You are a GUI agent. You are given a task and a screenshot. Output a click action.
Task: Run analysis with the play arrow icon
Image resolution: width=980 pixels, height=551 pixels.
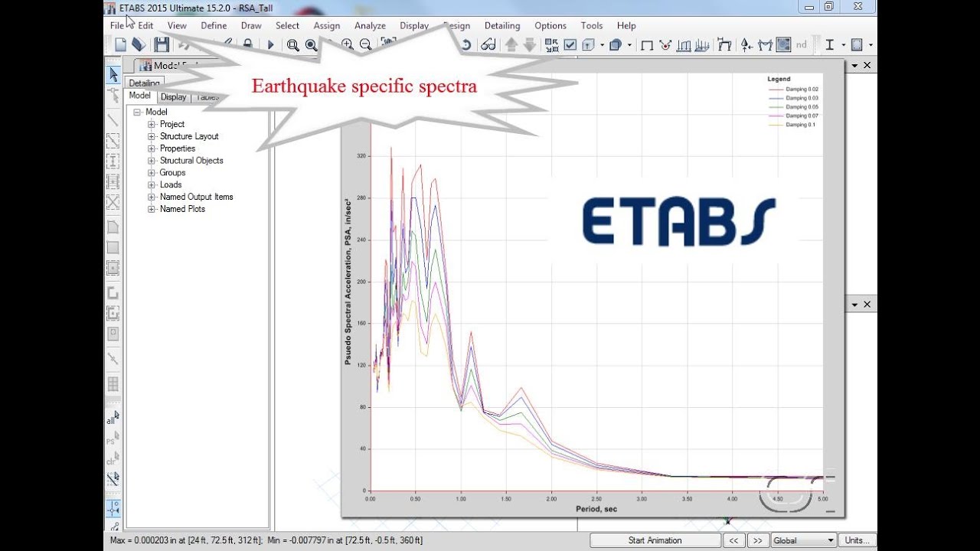pos(270,45)
